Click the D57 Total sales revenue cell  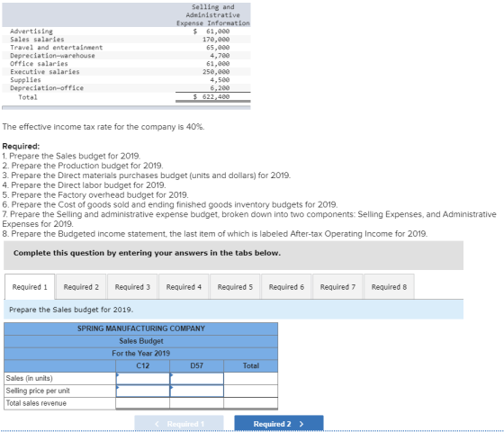tap(197, 403)
